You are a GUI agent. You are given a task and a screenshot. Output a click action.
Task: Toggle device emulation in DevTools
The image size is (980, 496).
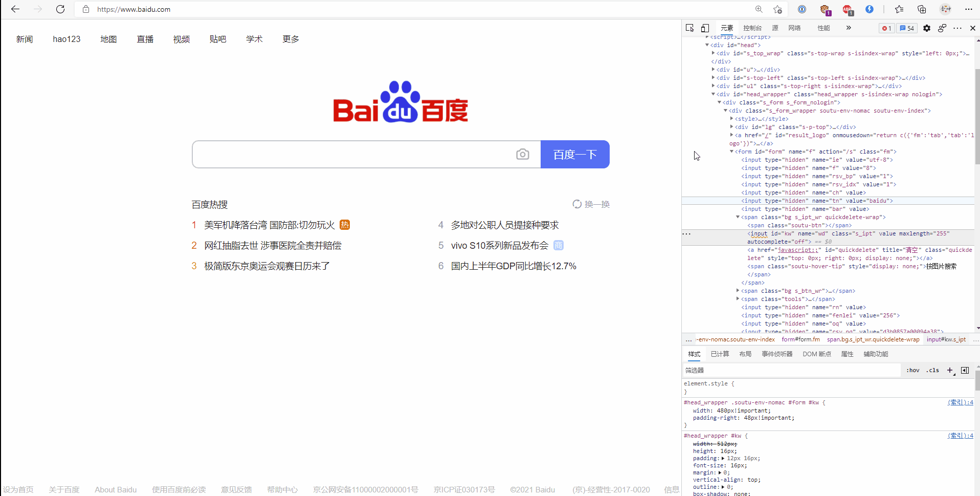click(705, 28)
